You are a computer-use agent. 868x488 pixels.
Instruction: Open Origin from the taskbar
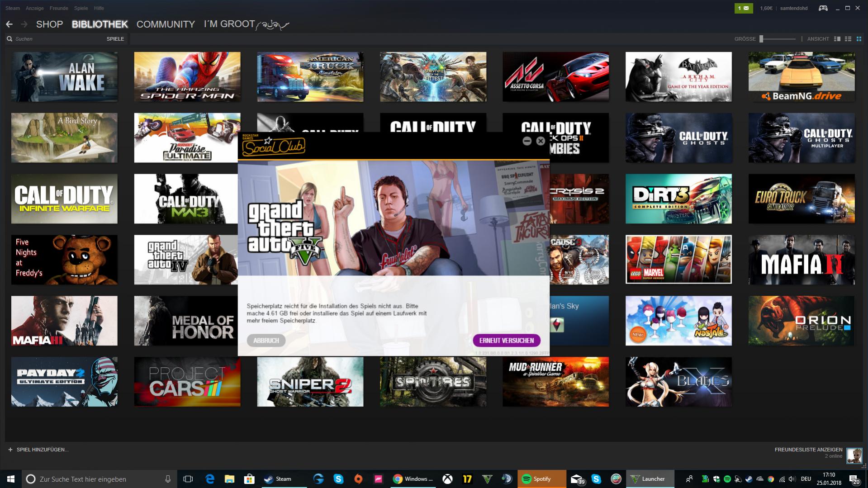tap(358, 479)
